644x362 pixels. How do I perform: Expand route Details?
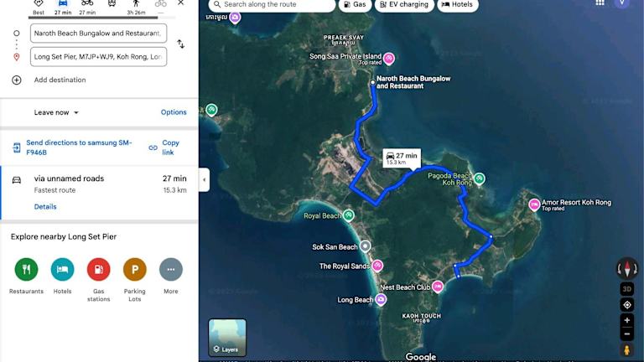[x=45, y=206]
